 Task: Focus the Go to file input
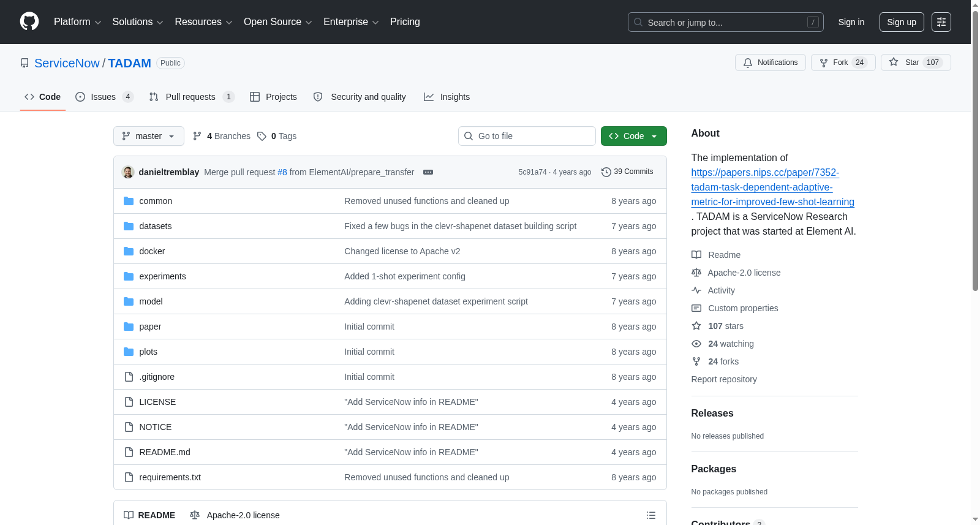[527, 136]
